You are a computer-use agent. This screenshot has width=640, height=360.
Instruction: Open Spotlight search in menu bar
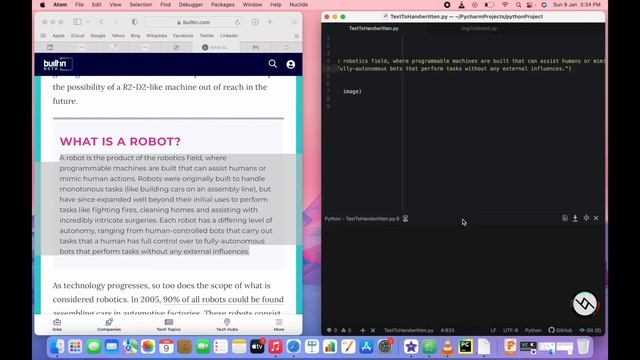coord(518,5)
